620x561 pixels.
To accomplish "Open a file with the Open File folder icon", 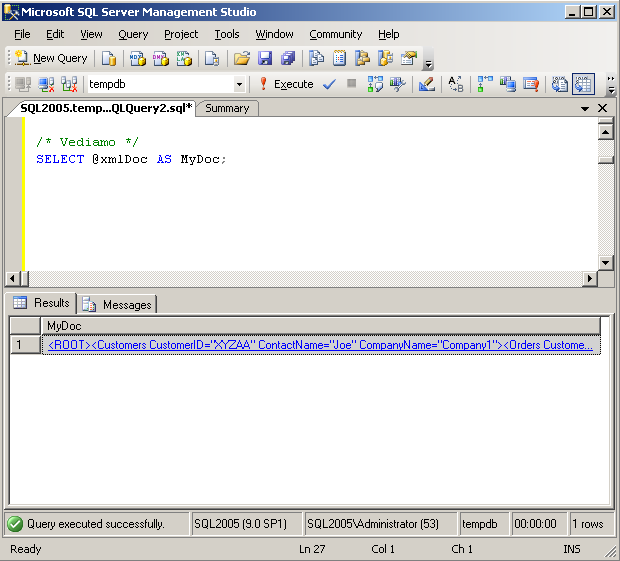I will (242, 59).
